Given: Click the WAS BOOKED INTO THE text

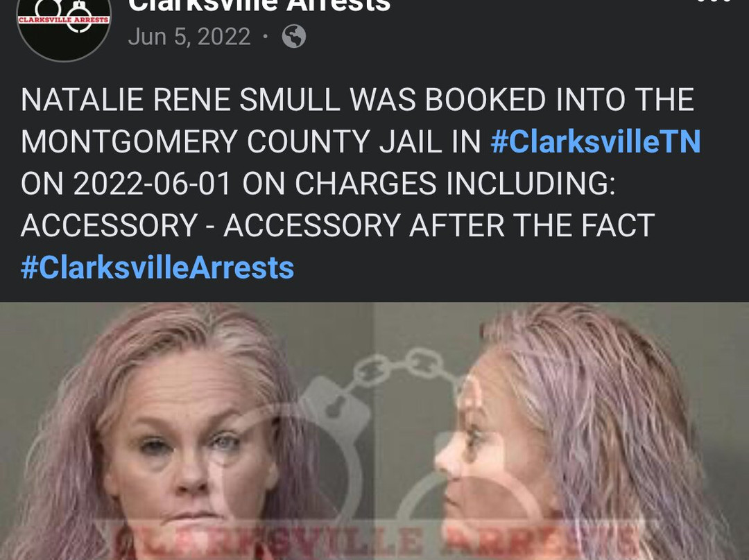Looking at the screenshot, I should tap(522, 100).
